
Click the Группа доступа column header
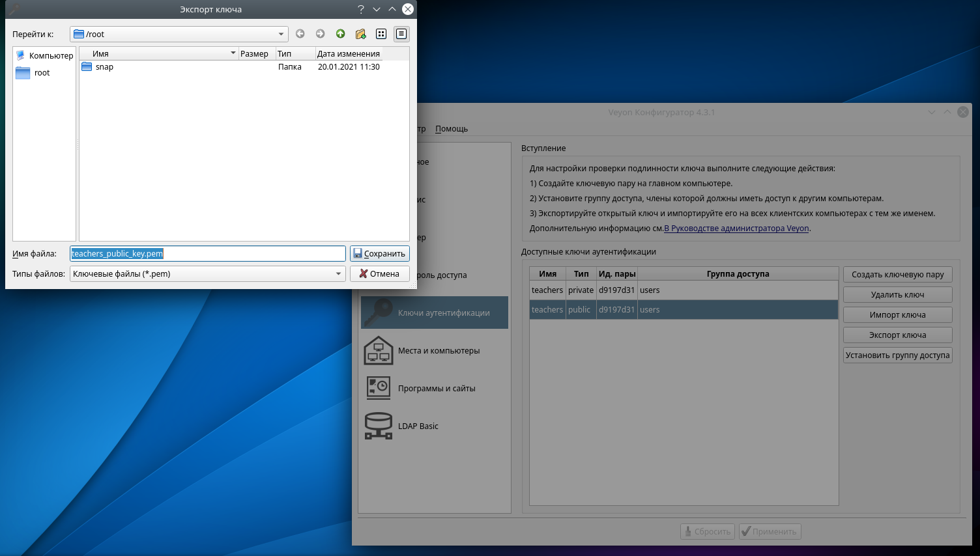pyautogui.click(x=738, y=274)
